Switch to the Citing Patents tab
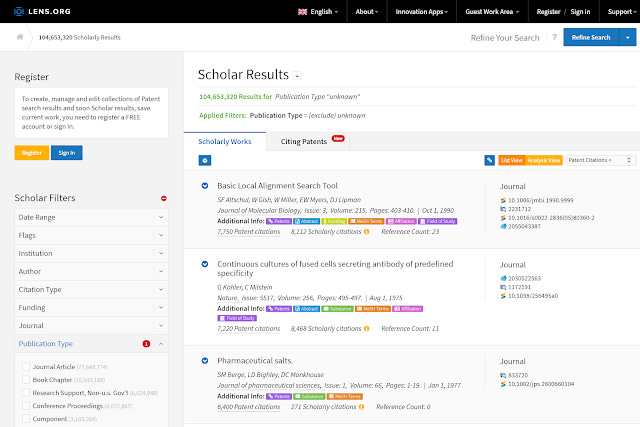640x427 pixels. 308,141
